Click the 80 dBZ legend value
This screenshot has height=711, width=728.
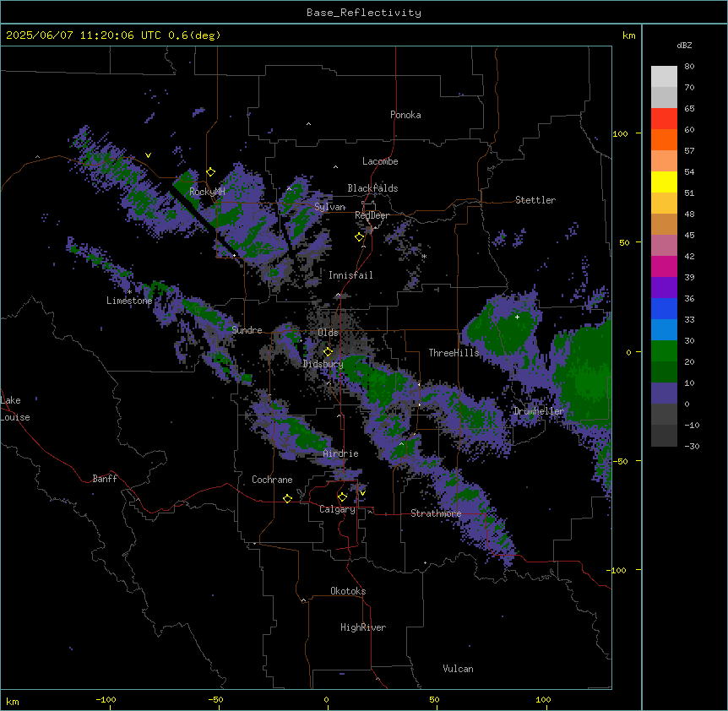689,67
